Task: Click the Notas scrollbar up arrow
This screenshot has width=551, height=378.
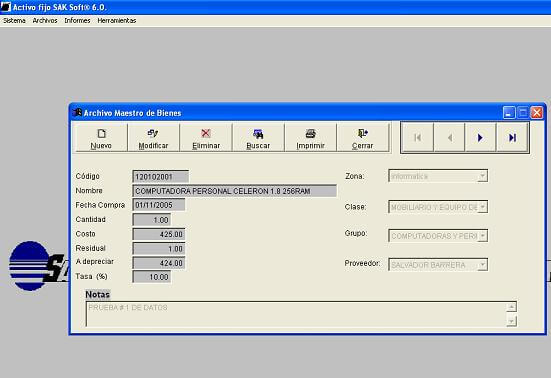Action: coord(511,307)
